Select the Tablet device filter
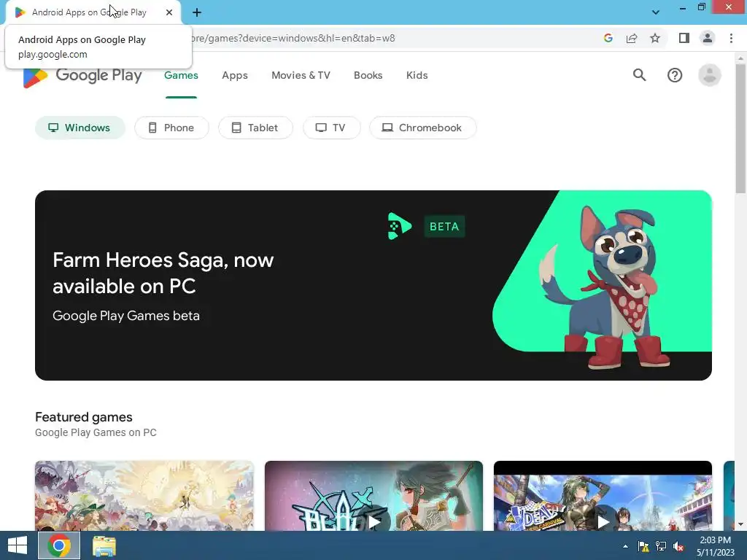 click(255, 128)
